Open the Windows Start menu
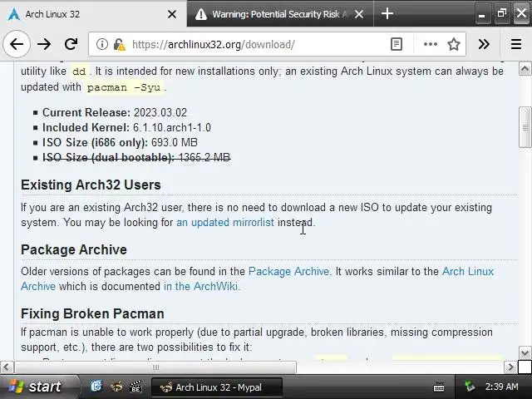This screenshot has height=399, width=532. coord(33,387)
